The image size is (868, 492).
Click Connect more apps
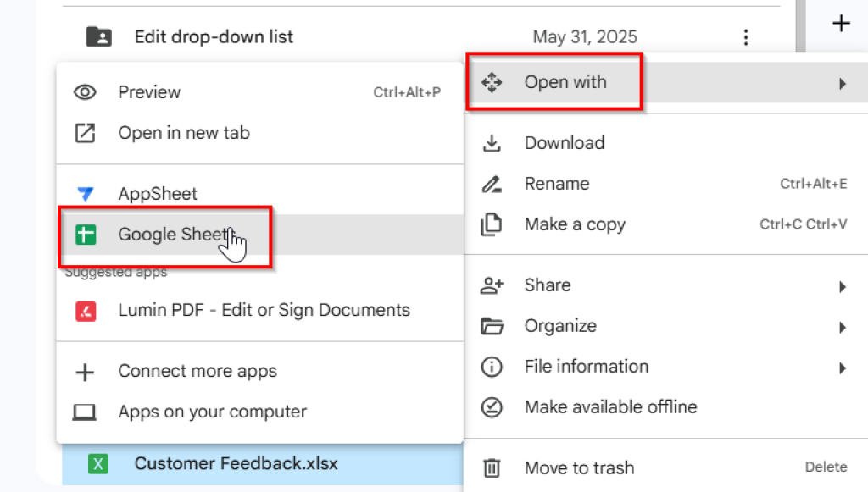tap(198, 371)
